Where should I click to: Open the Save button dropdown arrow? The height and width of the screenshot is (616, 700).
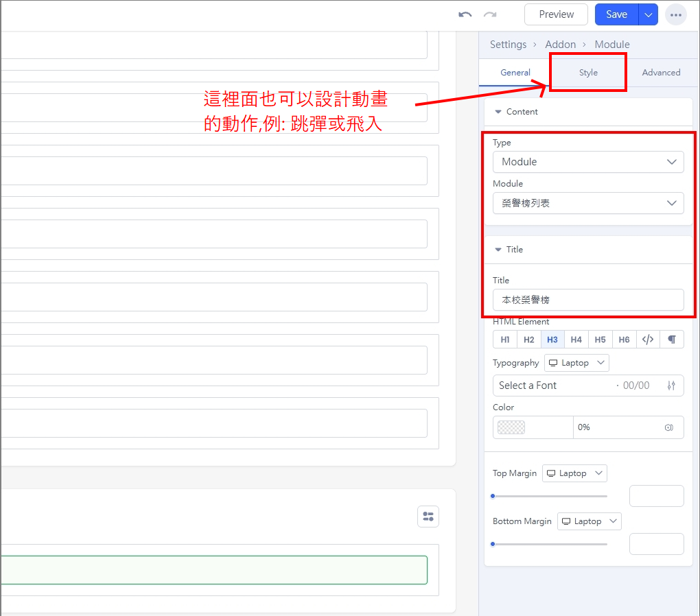(x=649, y=14)
